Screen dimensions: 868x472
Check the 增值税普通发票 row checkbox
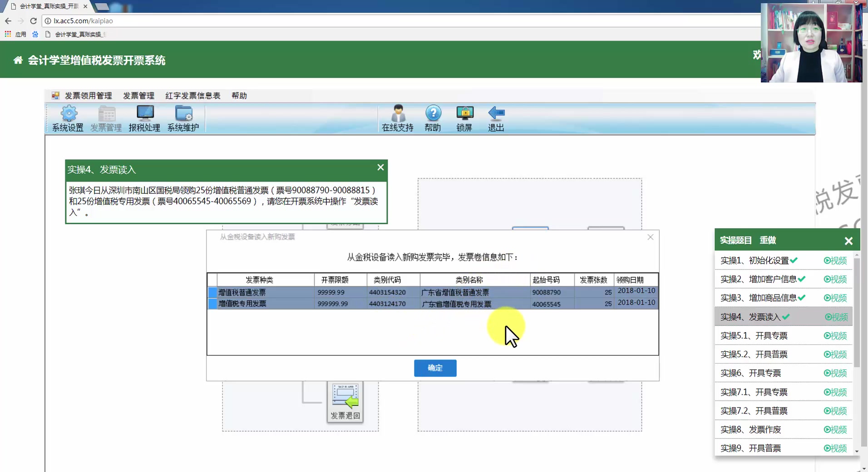pyautogui.click(x=212, y=293)
